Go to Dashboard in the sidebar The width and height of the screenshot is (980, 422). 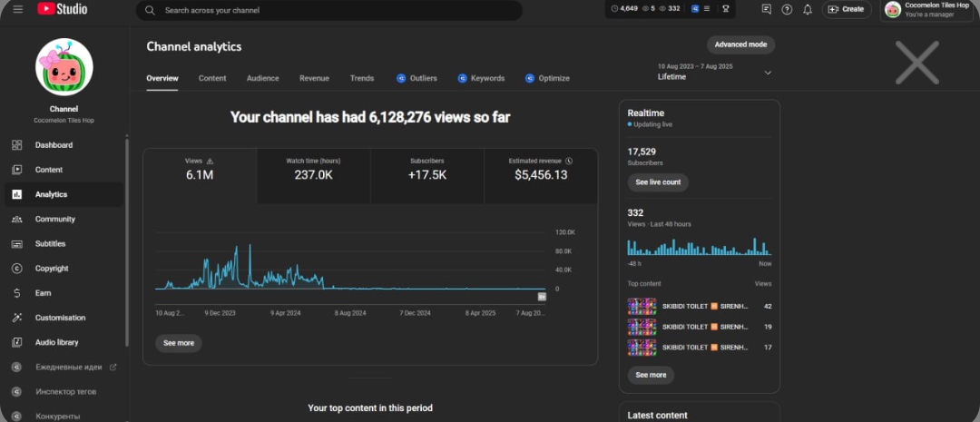click(64, 145)
